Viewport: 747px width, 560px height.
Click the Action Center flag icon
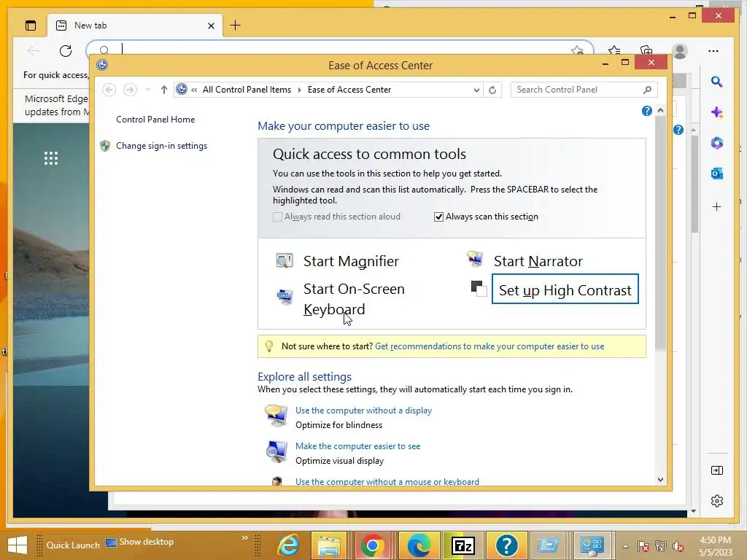(643, 546)
